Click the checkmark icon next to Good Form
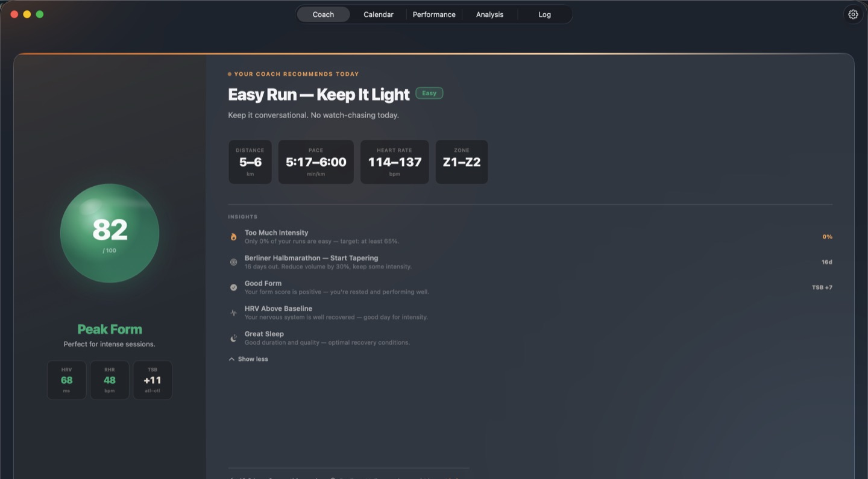Viewport: 868px width, 479px height. coord(233,287)
